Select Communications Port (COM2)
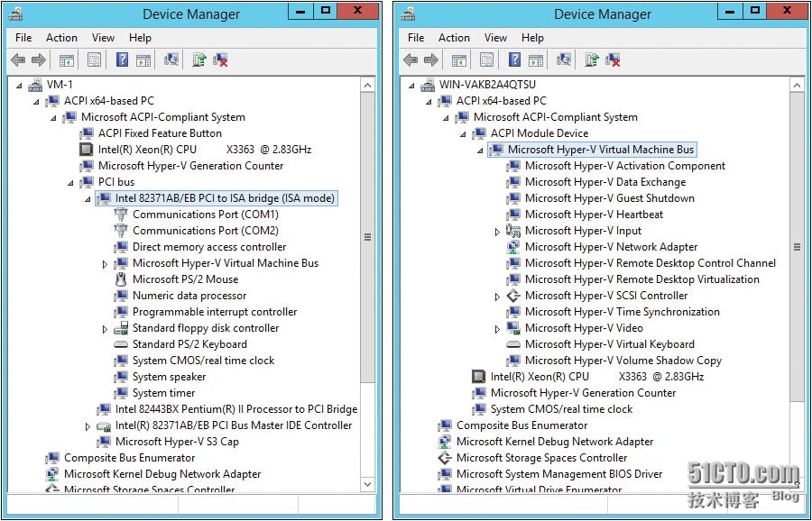The image size is (812, 521). click(x=205, y=231)
